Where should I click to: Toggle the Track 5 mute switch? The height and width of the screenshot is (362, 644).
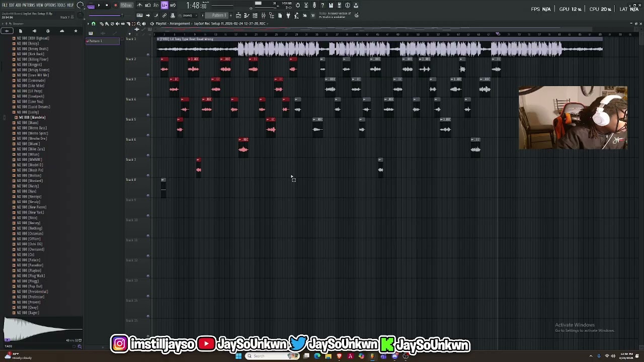pos(148,135)
